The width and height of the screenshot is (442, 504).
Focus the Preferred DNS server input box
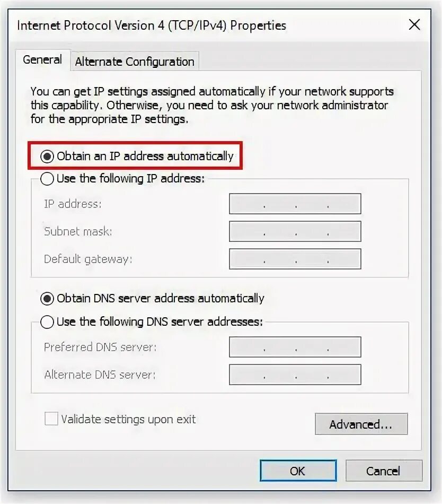click(295, 347)
